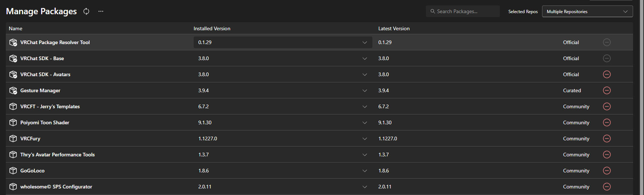Click the vertical scrollbar on the right
Screen dimensions: 644x195
(642, 97)
